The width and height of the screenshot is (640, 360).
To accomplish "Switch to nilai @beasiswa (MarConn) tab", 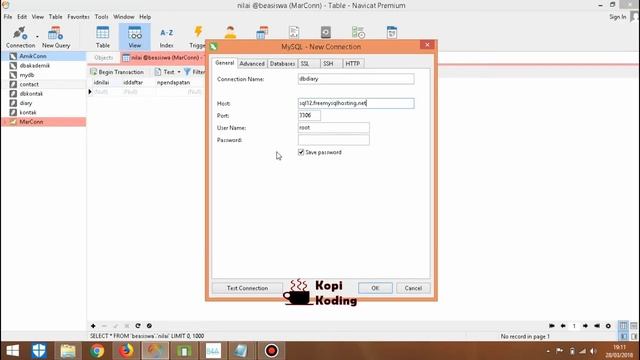I will [162, 58].
